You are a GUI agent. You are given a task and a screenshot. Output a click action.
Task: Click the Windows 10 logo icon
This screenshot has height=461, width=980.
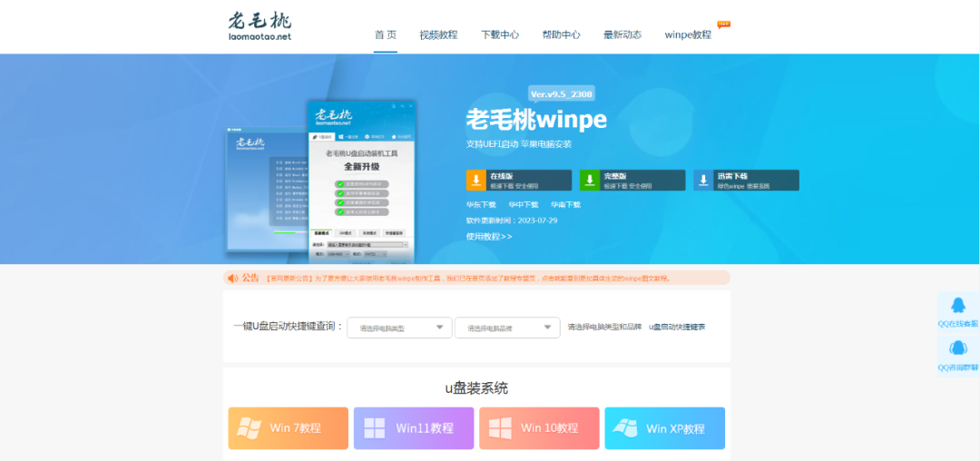tap(500, 428)
